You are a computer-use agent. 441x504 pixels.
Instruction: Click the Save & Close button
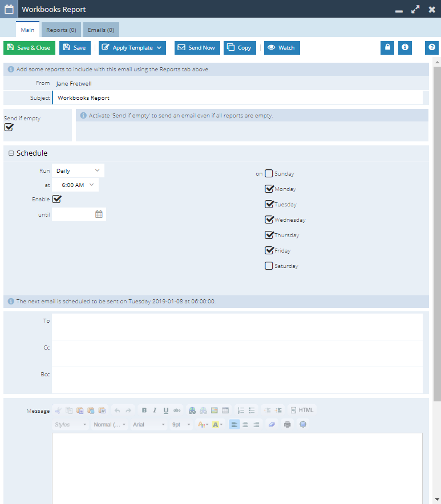pyautogui.click(x=29, y=48)
